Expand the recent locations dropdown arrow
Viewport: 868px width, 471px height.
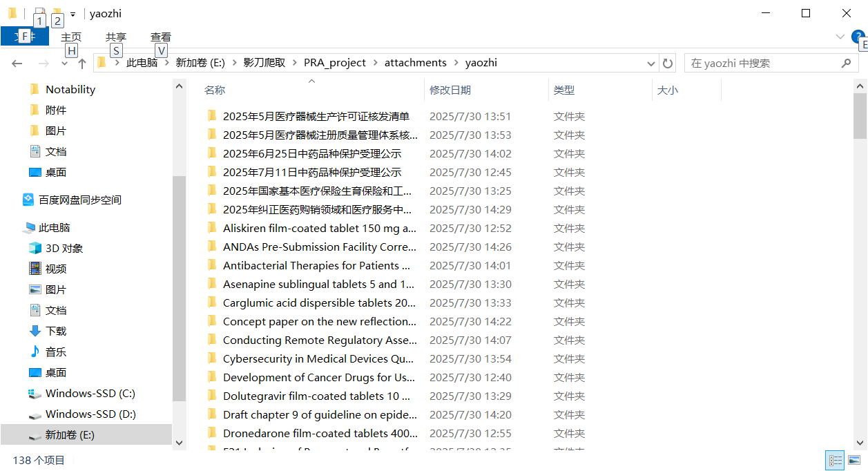click(64, 64)
